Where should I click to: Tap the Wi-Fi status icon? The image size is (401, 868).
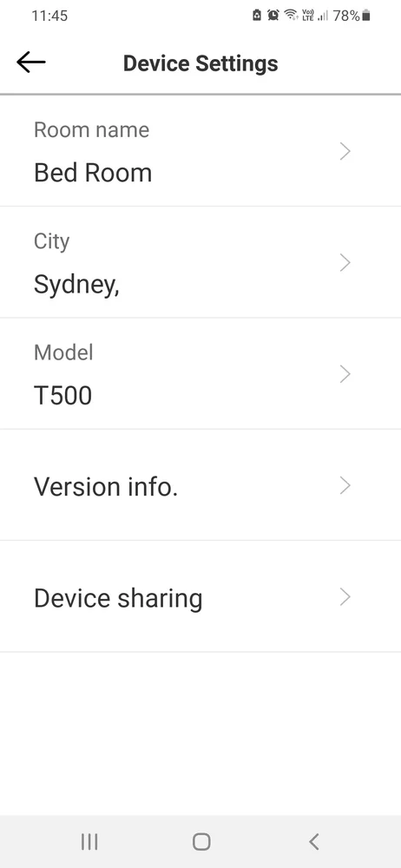(x=291, y=16)
